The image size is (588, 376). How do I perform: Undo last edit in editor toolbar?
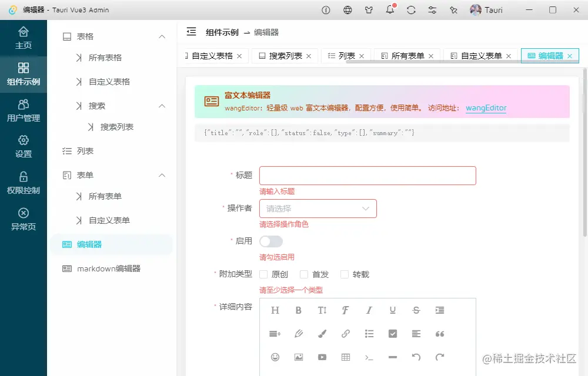point(416,357)
